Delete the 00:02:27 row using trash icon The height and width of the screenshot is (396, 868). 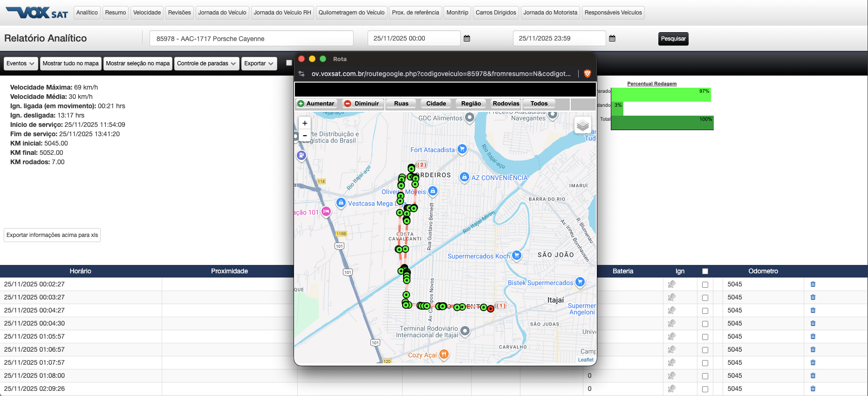813,284
